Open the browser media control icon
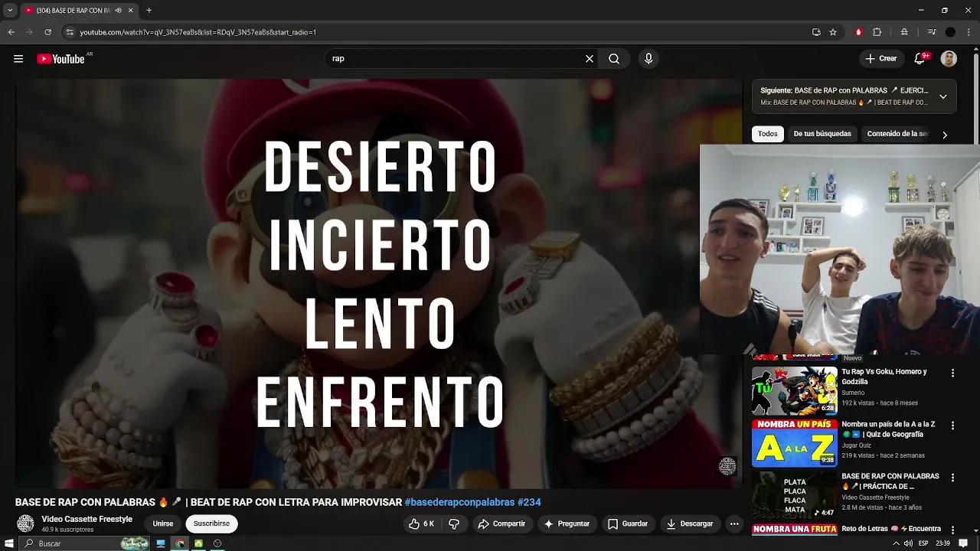Image resolution: width=980 pixels, height=551 pixels. 932,32
